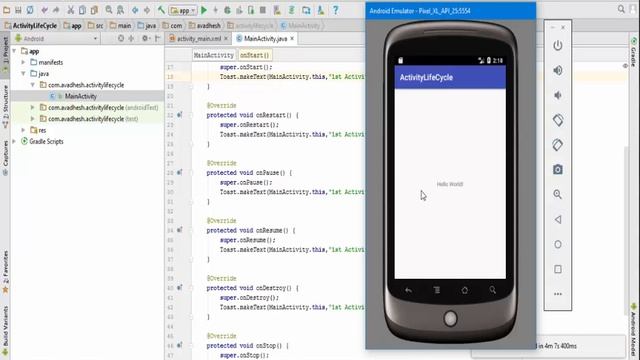
Task: Click override gutter icon beside onRestart
Action: pos(180,115)
